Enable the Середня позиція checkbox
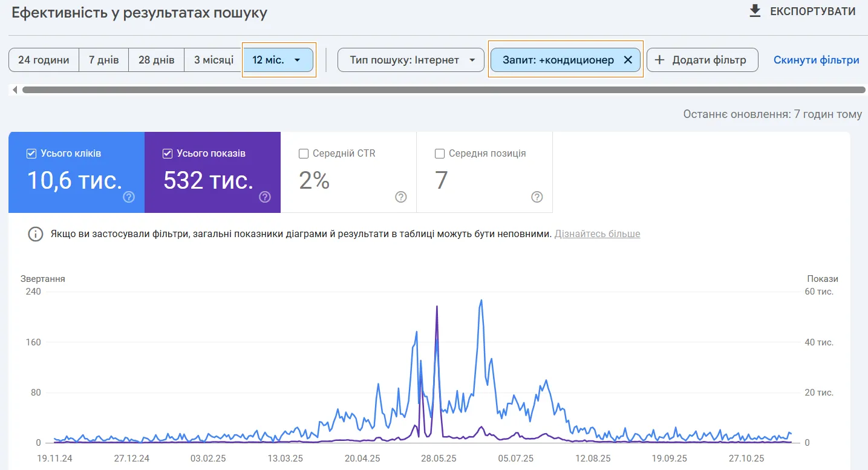Image resolution: width=868 pixels, height=470 pixels. 440,154
